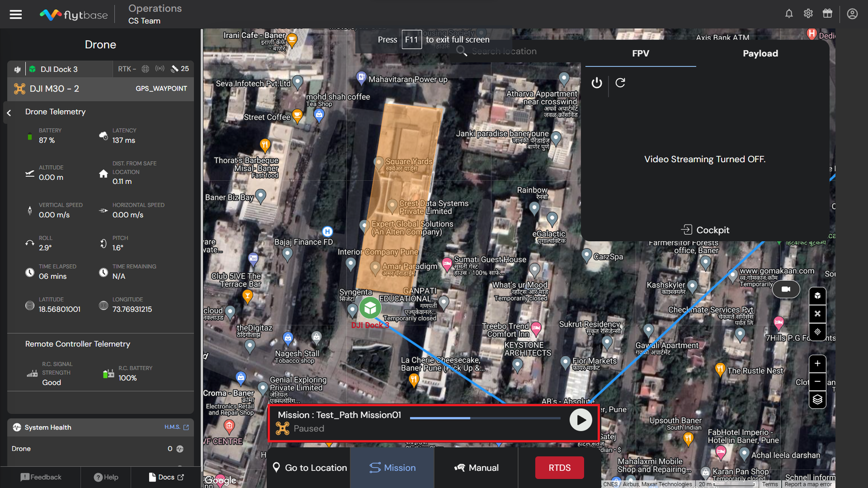Open Docs in a new tab

166,477
